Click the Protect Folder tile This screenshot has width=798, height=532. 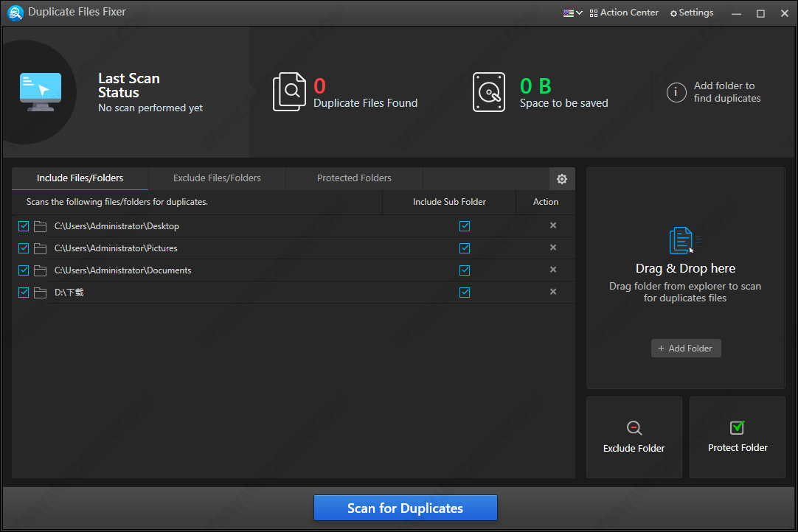(737, 438)
